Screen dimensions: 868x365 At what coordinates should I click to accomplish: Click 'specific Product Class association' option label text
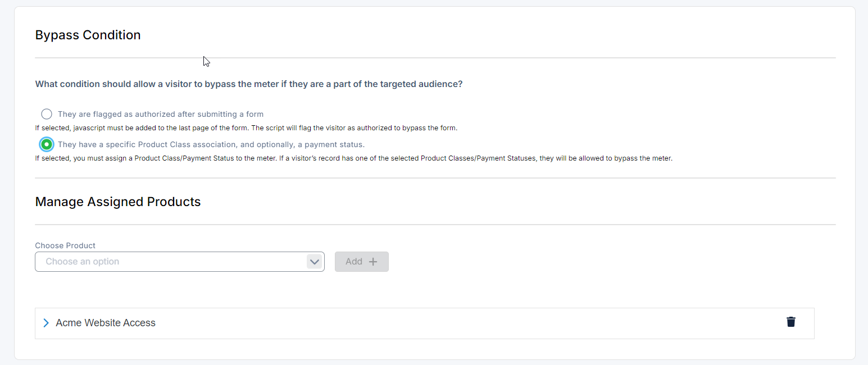click(x=211, y=144)
